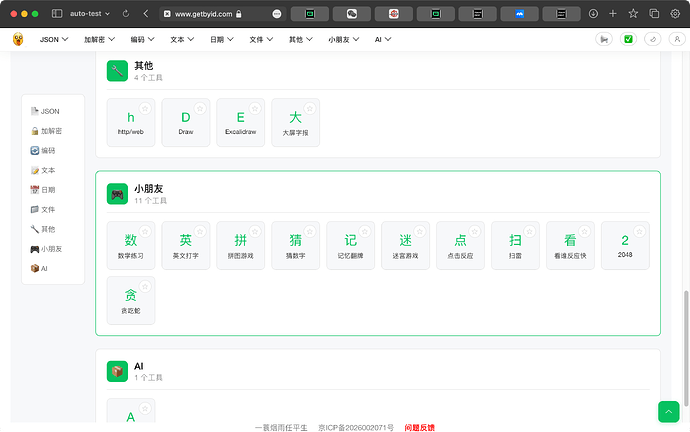This screenshot has width=690, height=432.
Task: Open a new tab with plus icon
Action: click(613, 14)
